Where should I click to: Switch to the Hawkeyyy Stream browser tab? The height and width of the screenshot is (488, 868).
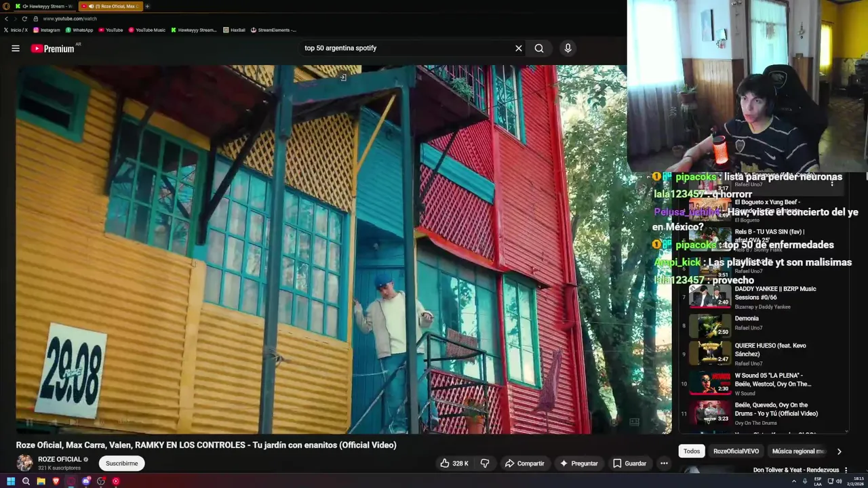click(44, 6)
